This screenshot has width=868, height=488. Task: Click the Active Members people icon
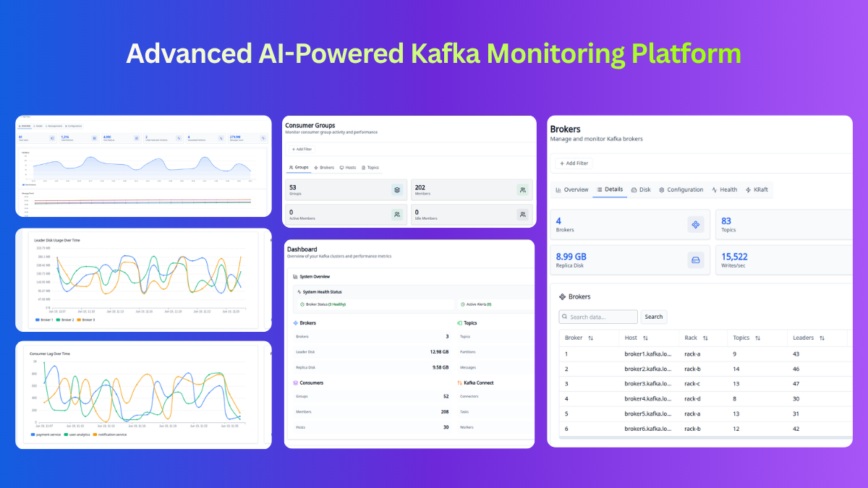(397, 215)
